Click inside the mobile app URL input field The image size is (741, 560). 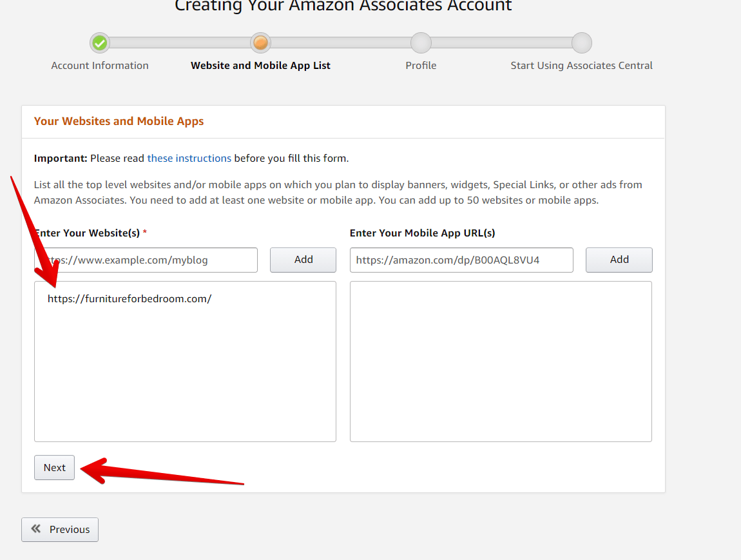pyautogui.click(x=461, y=260)
